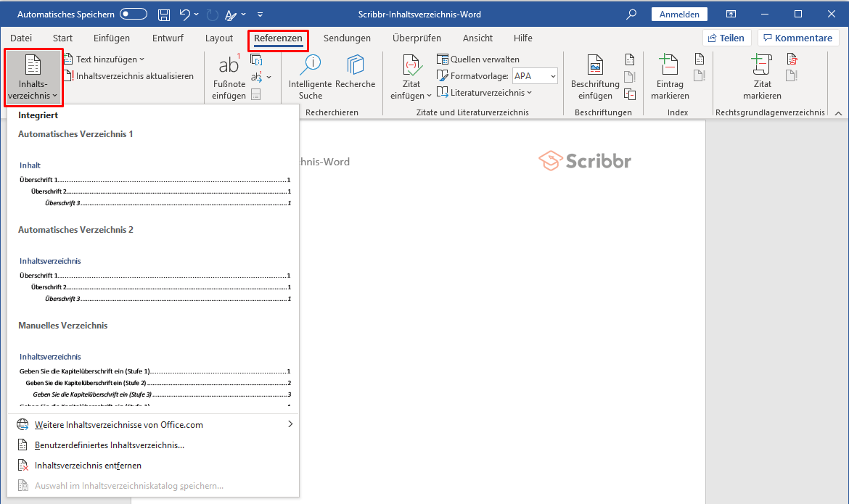
Task: Click Zitat markieren icon
Action: coord(762,78)
